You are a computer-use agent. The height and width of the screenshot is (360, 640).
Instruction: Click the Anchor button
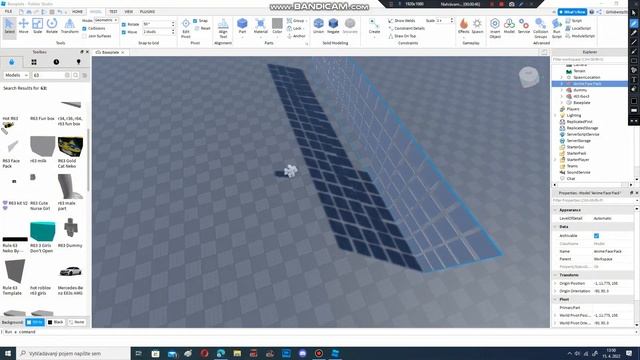[x=296, y=36]
